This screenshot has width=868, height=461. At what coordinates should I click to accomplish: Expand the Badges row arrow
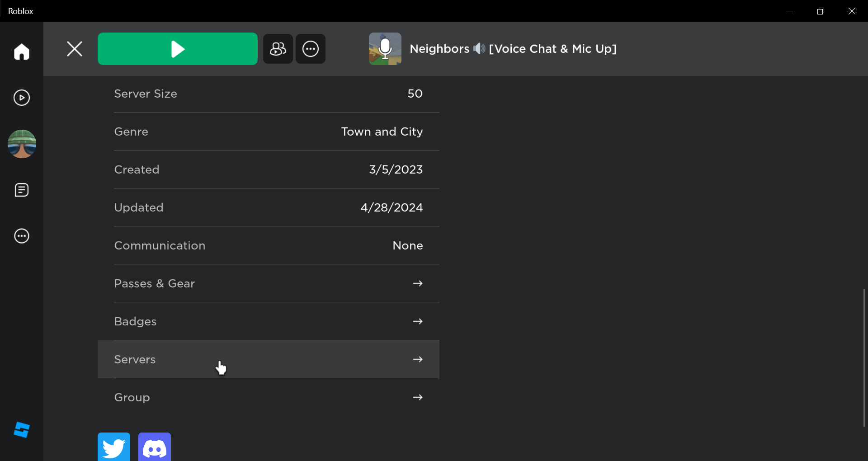point(417,321)
